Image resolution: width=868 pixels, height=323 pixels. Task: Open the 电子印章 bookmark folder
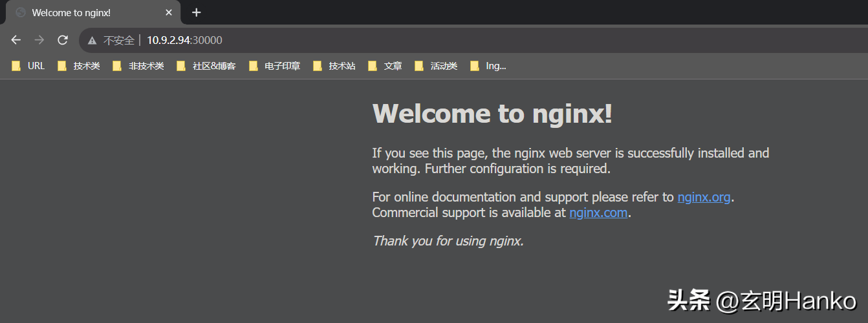[x=275, y=66]
